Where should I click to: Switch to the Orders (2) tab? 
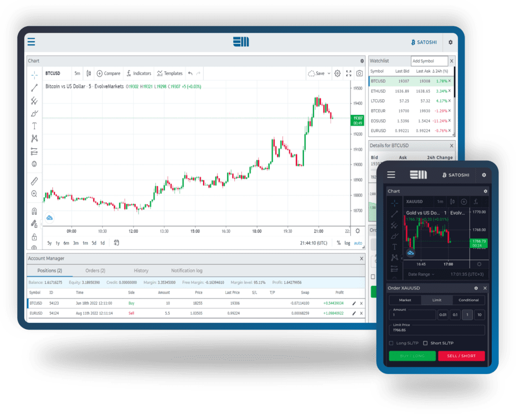95,271
